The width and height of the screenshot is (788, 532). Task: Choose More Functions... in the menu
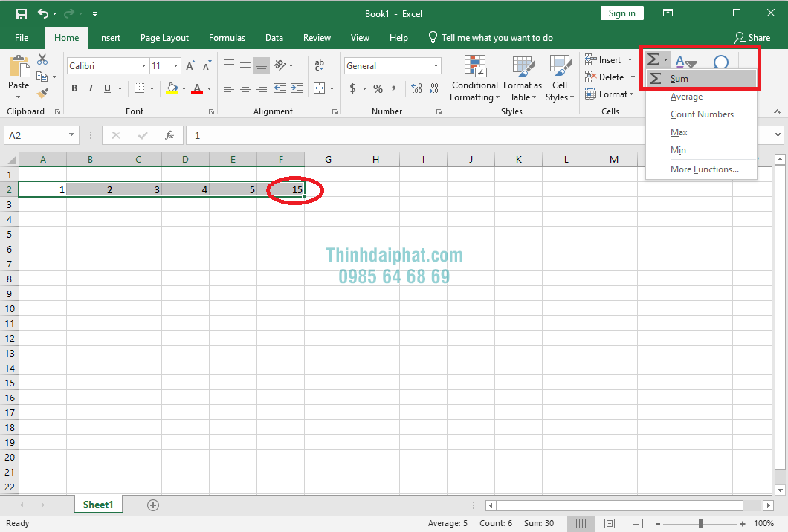pyautogui.click(x=704, y=169)
